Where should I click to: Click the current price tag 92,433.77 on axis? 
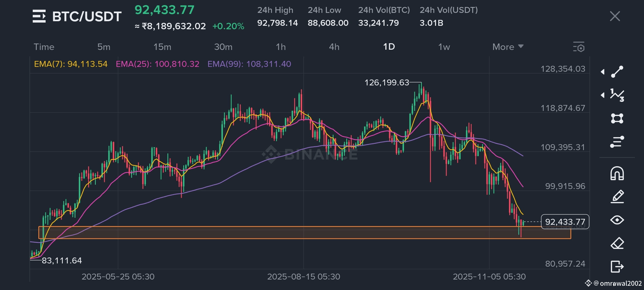(565, 222)
